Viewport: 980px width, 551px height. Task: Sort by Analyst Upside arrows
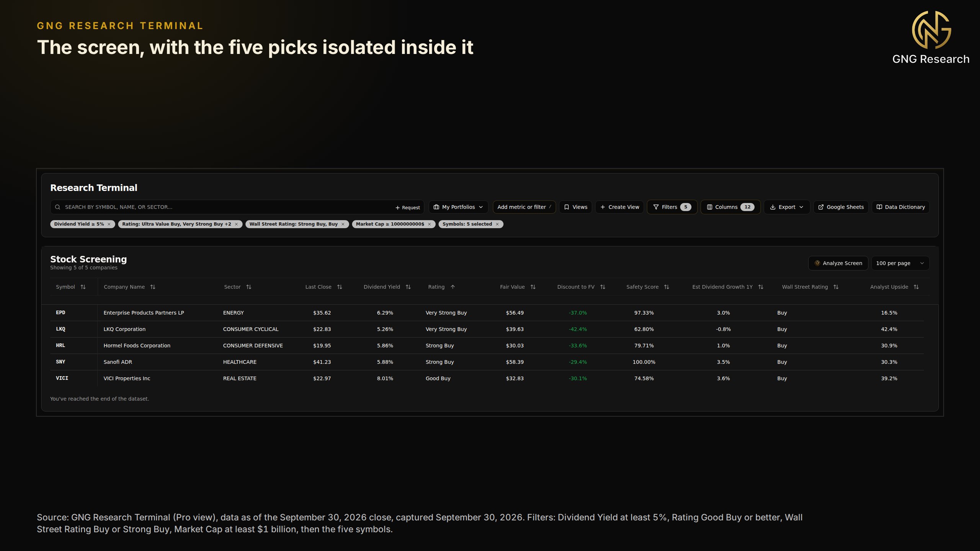(916, 287)
